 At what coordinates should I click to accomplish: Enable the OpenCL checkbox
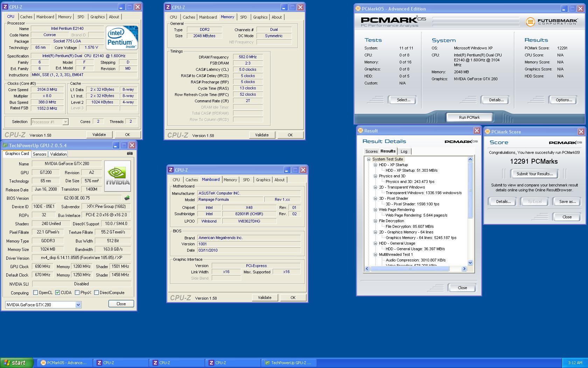pos(35,293)
